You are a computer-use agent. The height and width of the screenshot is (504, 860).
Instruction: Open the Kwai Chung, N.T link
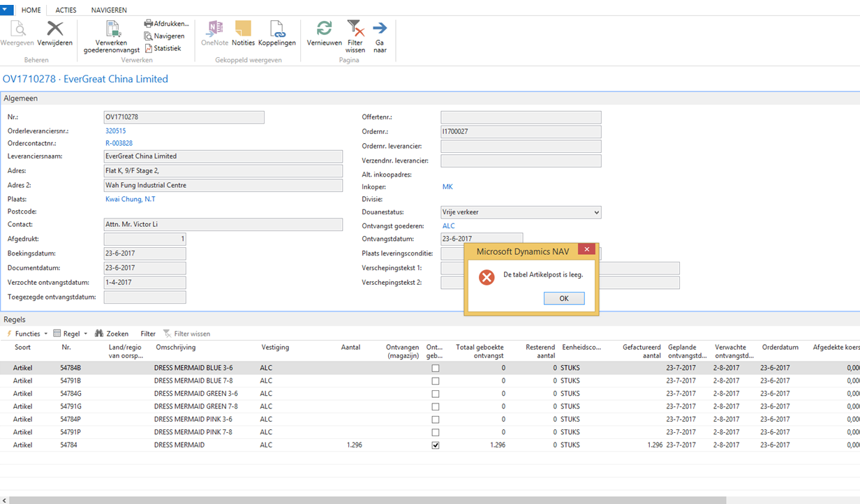[x=131, y=199]
